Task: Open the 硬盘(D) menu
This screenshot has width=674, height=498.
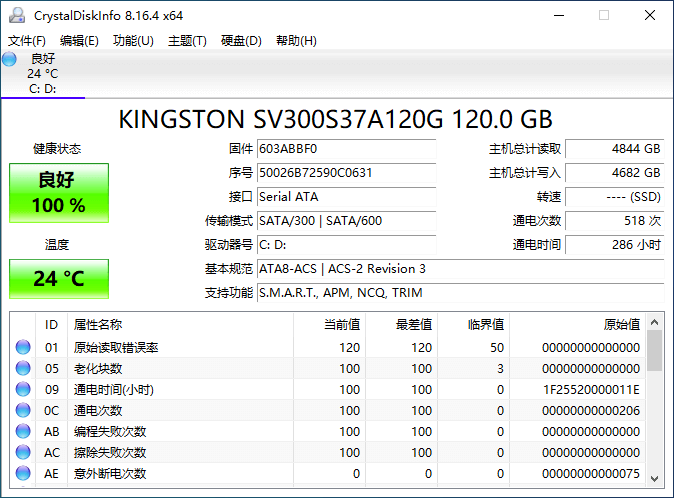Action: click(x=241, y=41)
